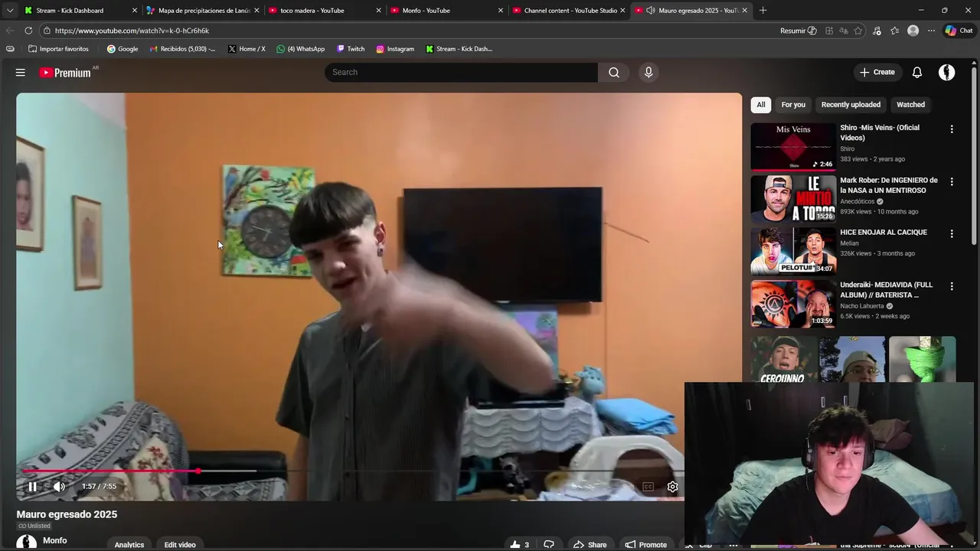
Task: Open Shiro Mis Veins video thumbnail
Action: click(x=793, y=146)
